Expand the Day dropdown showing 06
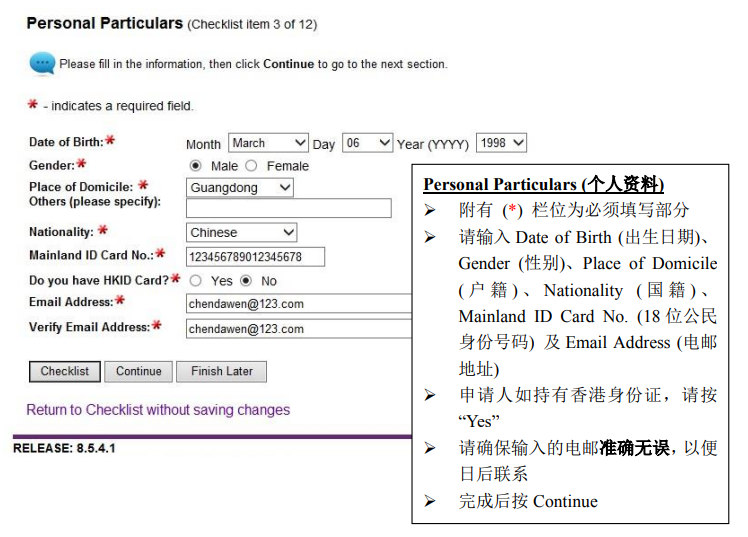 tap(367, 143)
